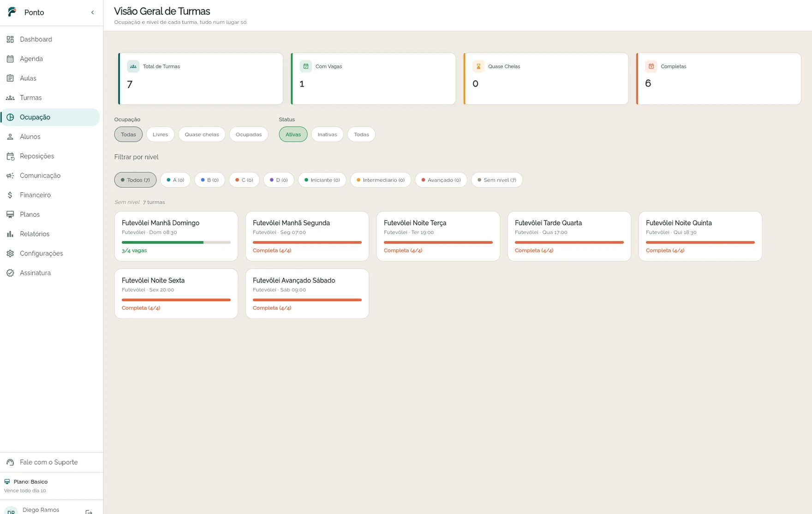This screenshot has height=514, width=812.
Task: Select the Ocupadas occupancy filter
Action: click(249, 135)
